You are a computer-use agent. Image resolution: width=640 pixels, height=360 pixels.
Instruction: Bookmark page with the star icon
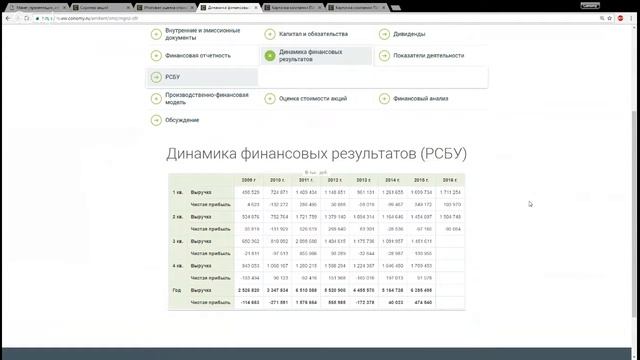click(x=610, y=18)
